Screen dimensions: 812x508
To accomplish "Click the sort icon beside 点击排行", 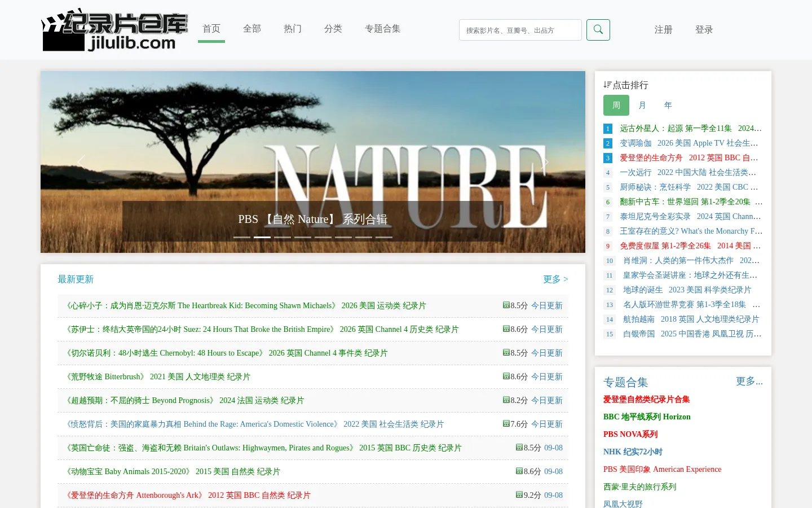I will coord(607,85).
